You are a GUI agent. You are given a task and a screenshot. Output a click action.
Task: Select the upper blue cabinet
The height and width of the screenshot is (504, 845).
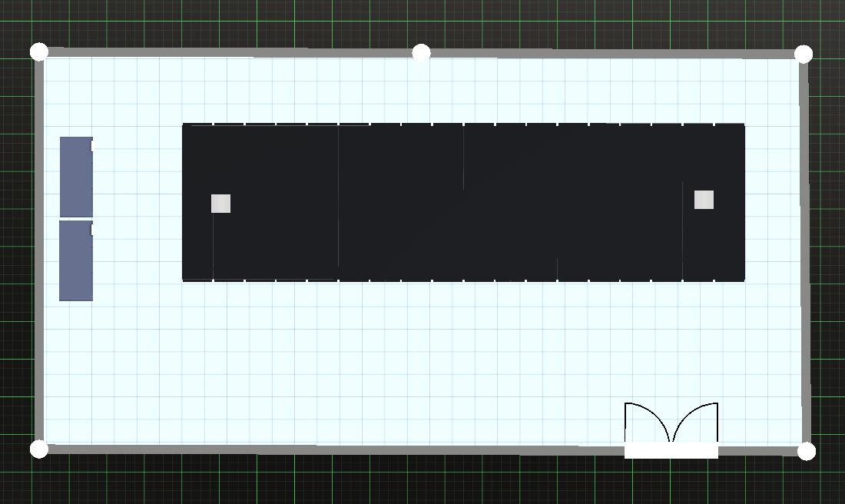[76, 177]
